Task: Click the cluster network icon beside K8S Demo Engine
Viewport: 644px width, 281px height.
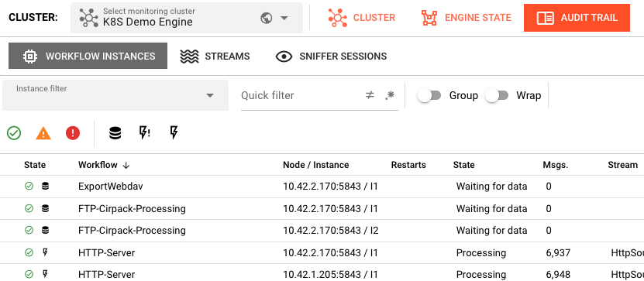Action: (88, 18)
